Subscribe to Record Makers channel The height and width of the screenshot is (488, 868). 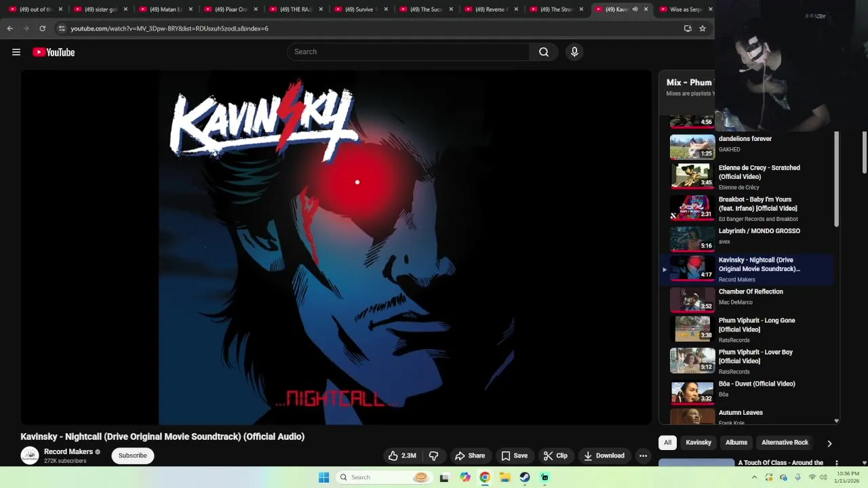[x=132, y=455]
